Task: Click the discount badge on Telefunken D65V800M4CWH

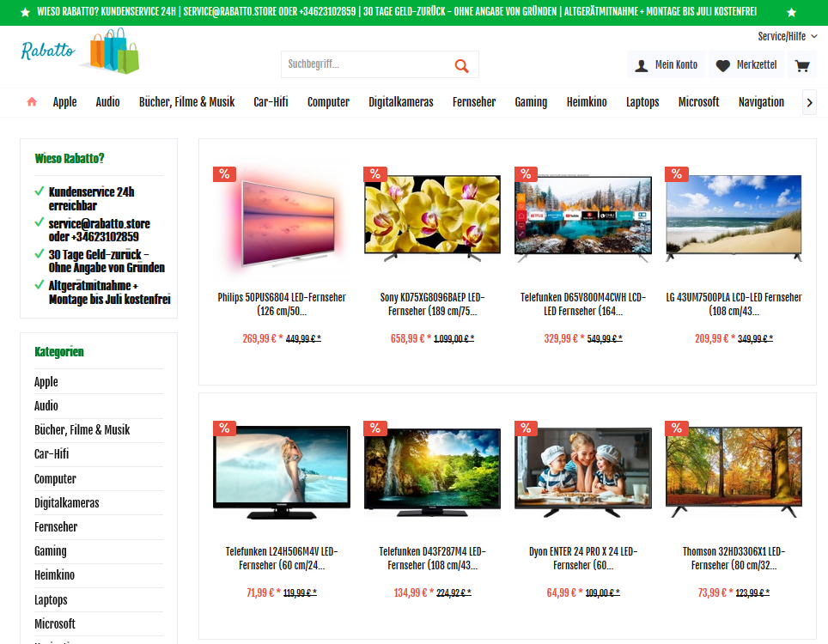Action: click(x=526, y=174)
